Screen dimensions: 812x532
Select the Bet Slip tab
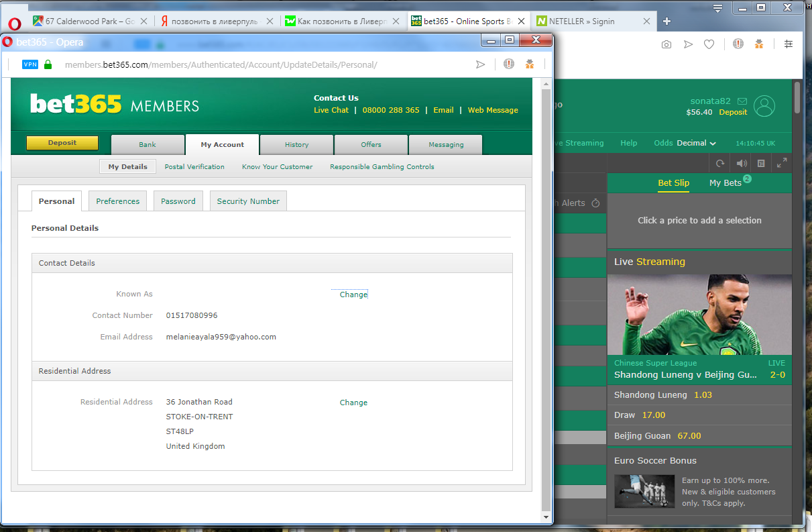(673, 182)
